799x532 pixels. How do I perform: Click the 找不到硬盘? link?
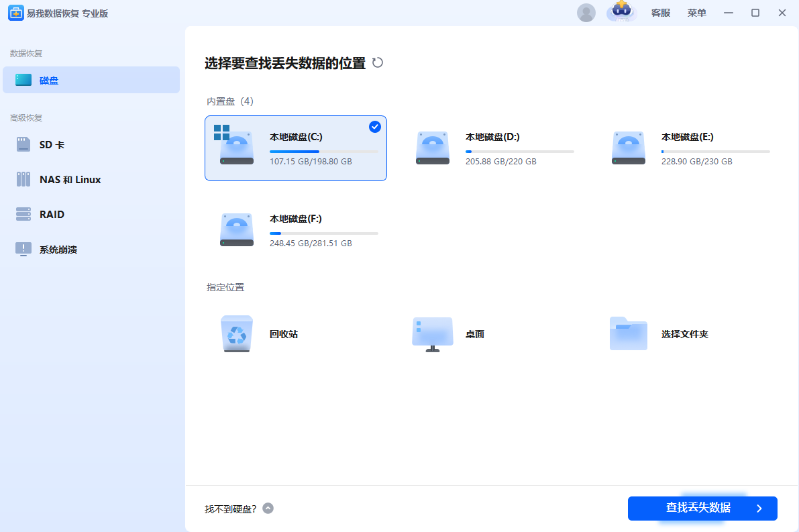230,509
